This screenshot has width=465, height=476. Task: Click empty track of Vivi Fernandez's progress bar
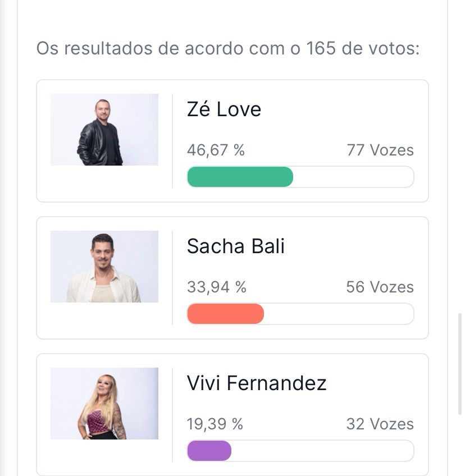[323, 451]
